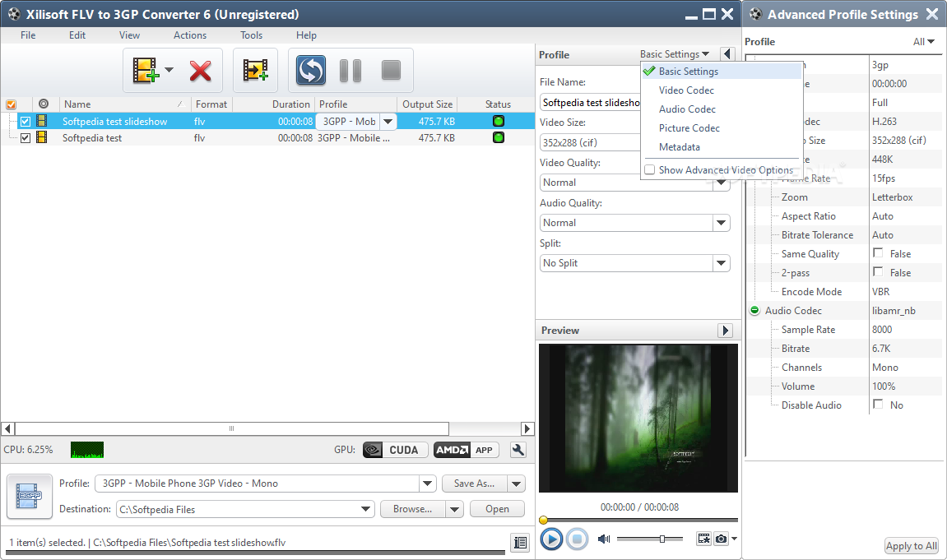The height and width of the screenshot is (560, 947).
Task: Open the Audio Quality dropdown
Action: click(721, 223)
